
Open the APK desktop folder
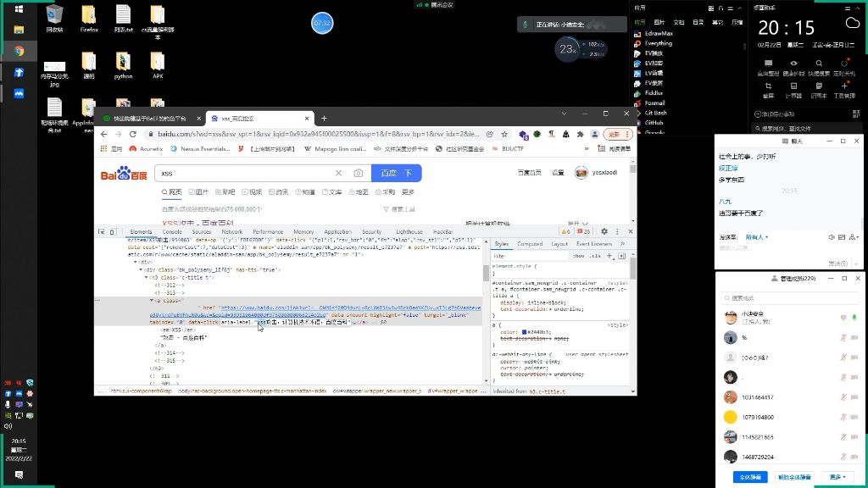[x=158, y=65]
